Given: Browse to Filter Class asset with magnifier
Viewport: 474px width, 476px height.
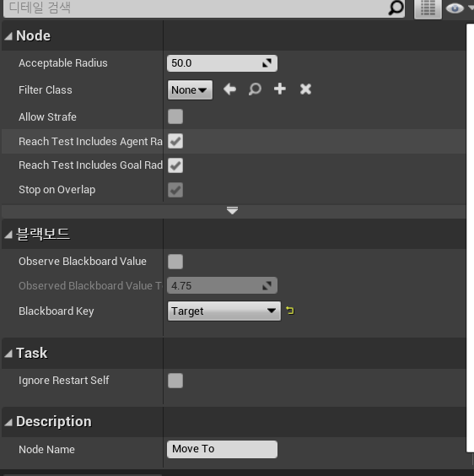Looking at the screenshot, I should pyautogui.click(x=255, y=89).
